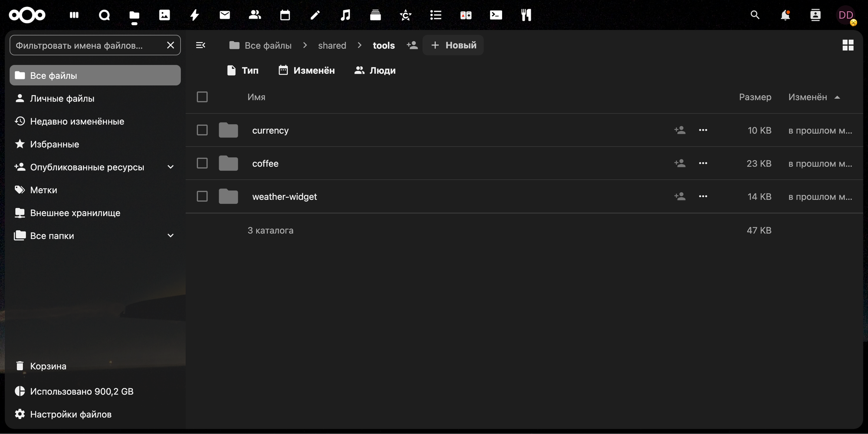Tick the checkbox for coffee folder

coord(202,163)
